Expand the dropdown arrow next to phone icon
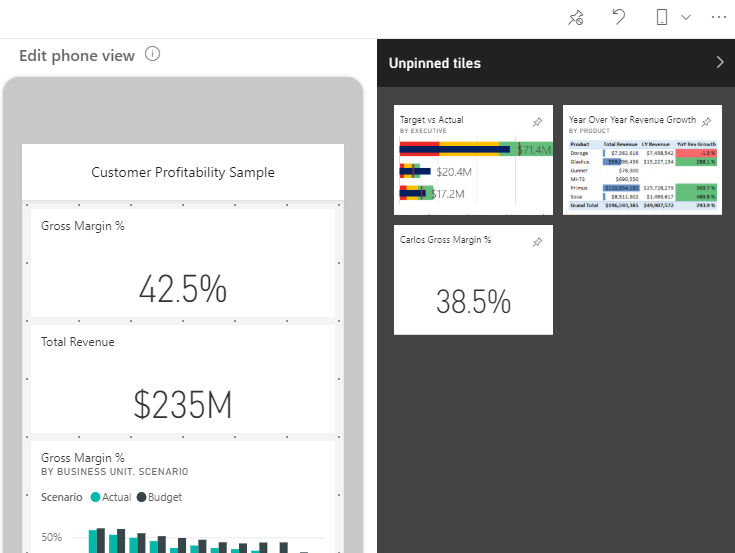 (686, 18)
